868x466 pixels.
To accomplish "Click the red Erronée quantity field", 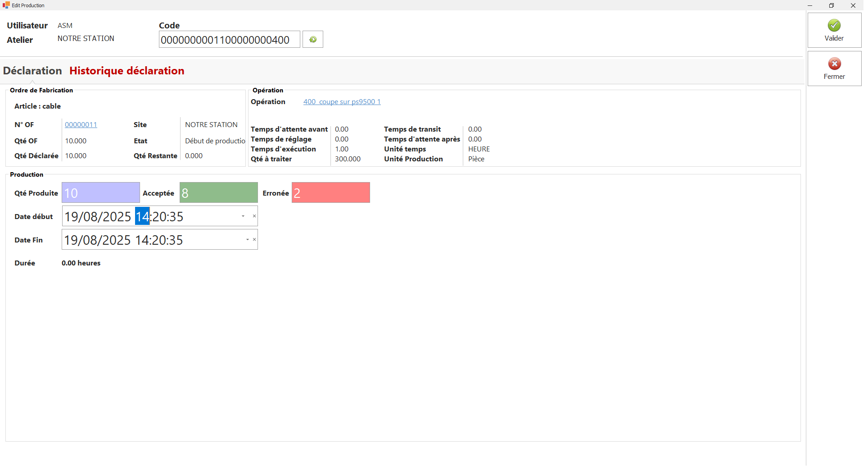I will [x=330, y=193].
